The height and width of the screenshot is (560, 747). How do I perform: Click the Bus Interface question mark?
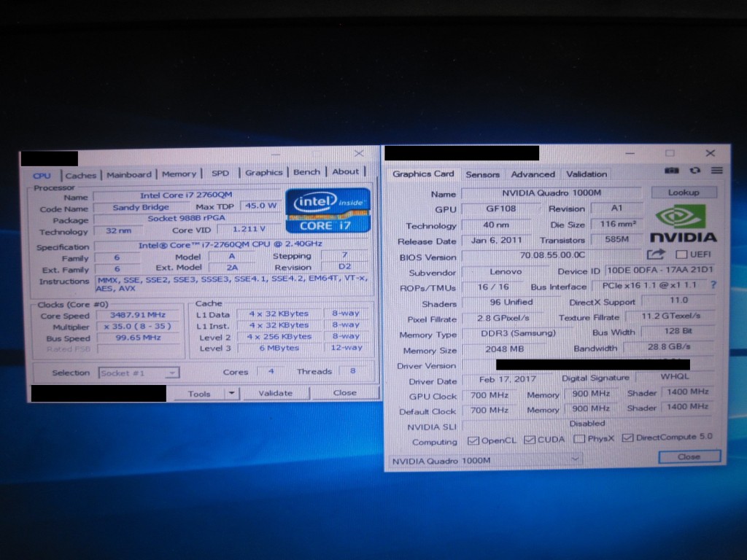click(713, 285)
